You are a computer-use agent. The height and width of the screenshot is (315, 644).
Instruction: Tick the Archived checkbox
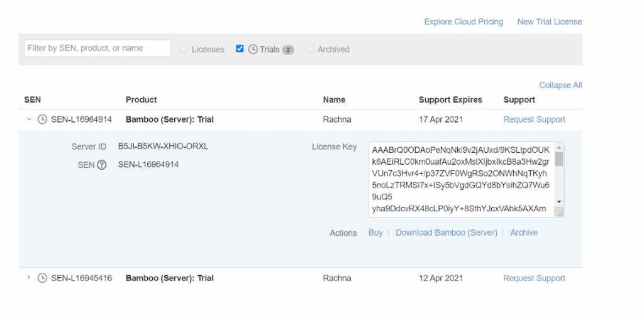[309, 49]
